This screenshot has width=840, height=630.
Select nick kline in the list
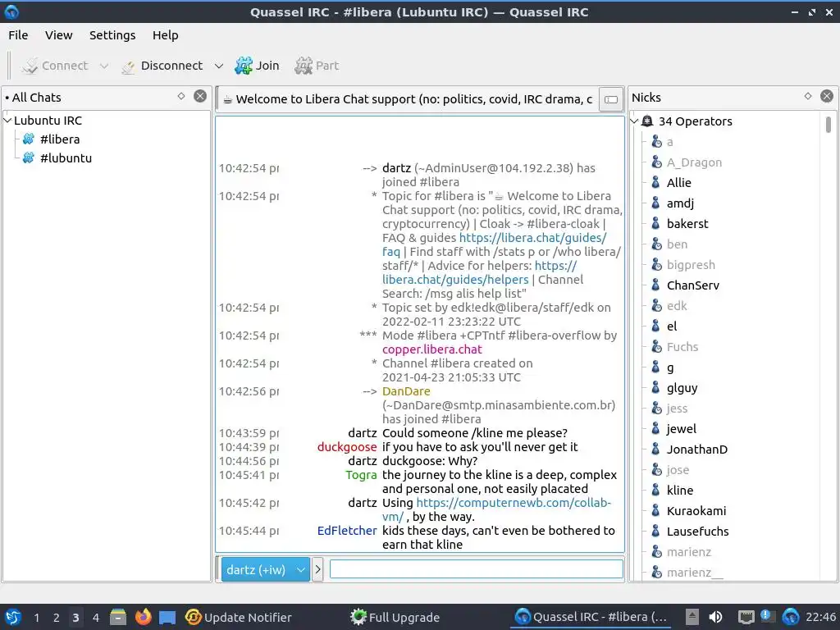680,491
